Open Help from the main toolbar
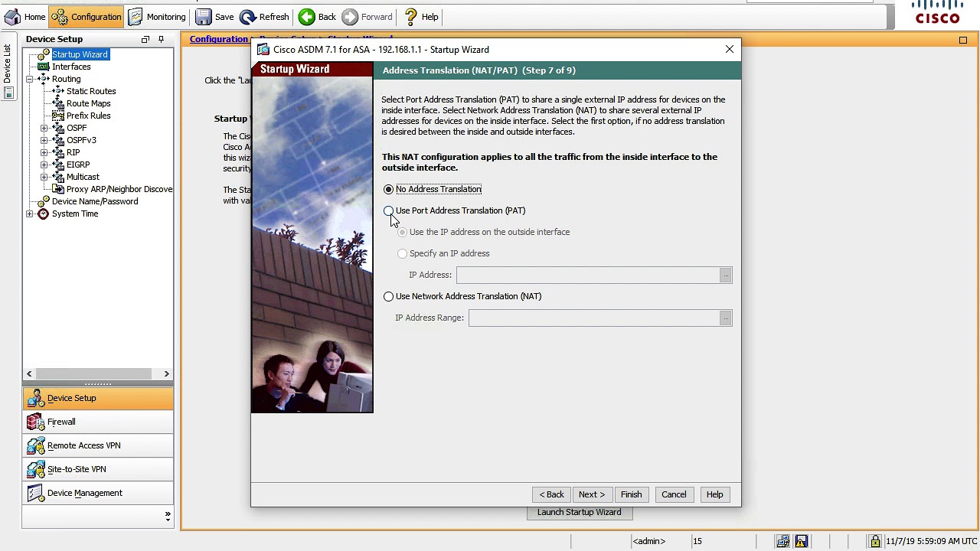 422,17
